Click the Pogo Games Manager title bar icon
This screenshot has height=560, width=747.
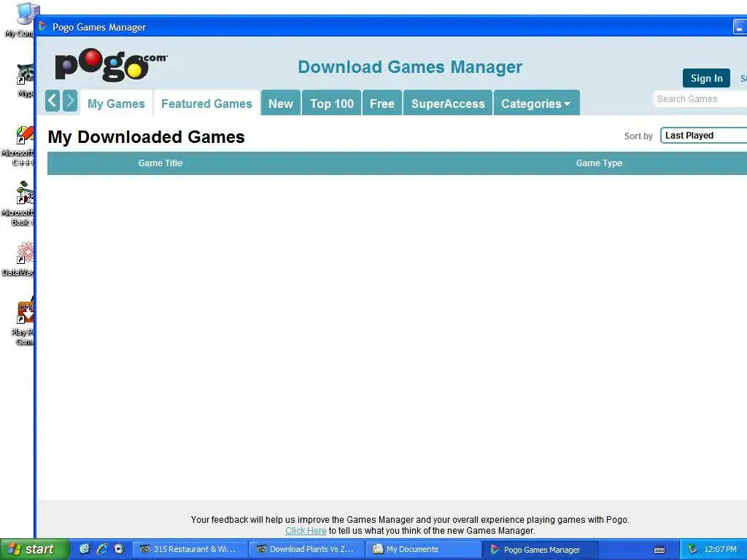[43, 26]
